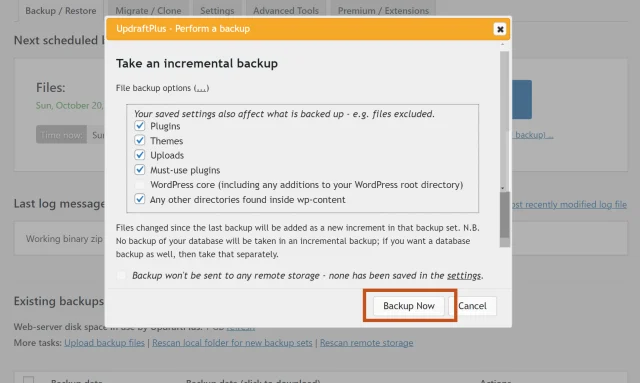Click Rescan local folder for new backup sets

(x=232, y=343)
